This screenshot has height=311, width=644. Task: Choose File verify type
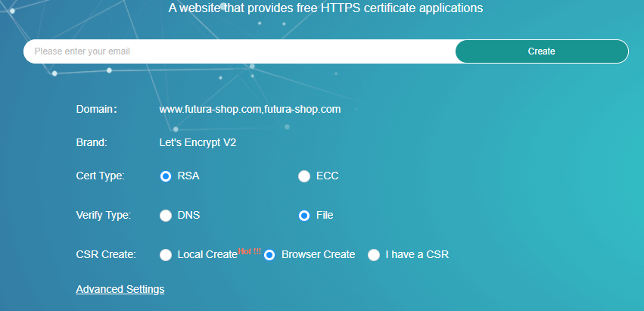(304, 216)
